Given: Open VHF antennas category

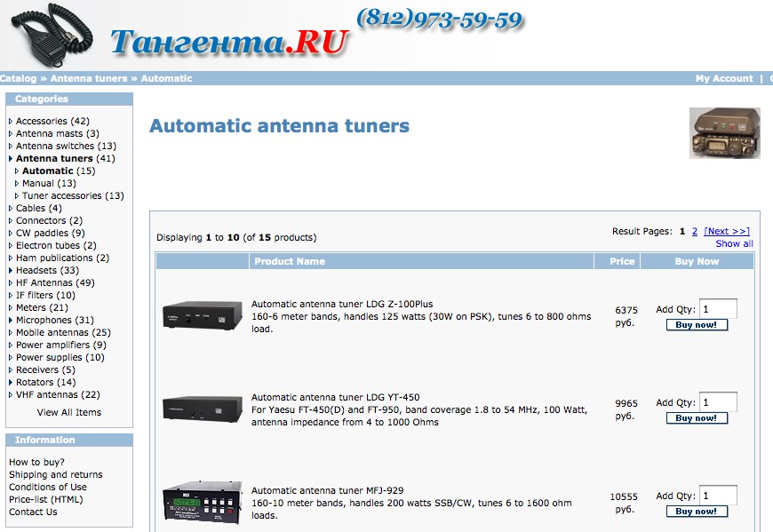Looking at the screenshot, I should (58, 394).
